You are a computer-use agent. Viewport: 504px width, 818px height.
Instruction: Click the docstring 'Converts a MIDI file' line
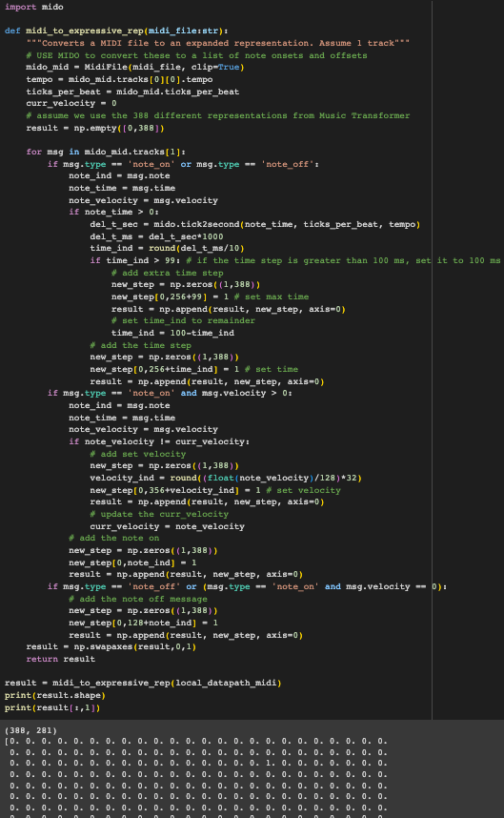pyautogui.click(x=218, y=43)
